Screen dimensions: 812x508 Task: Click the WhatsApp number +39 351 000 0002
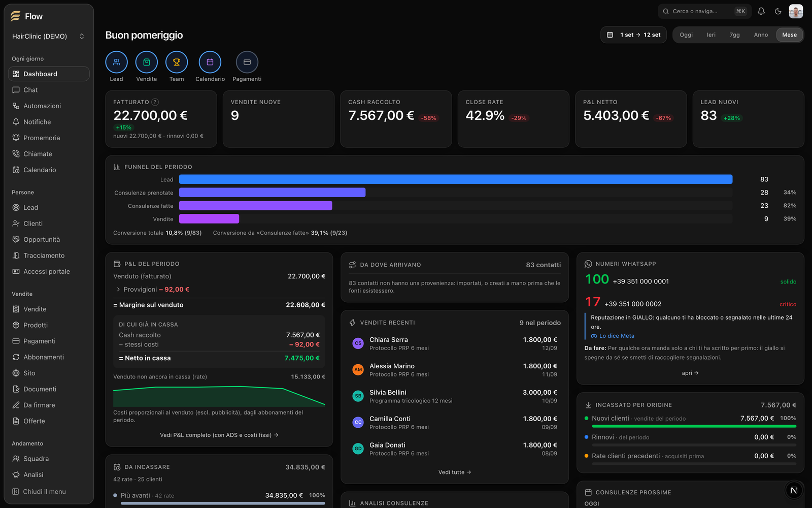pos(633,304)
